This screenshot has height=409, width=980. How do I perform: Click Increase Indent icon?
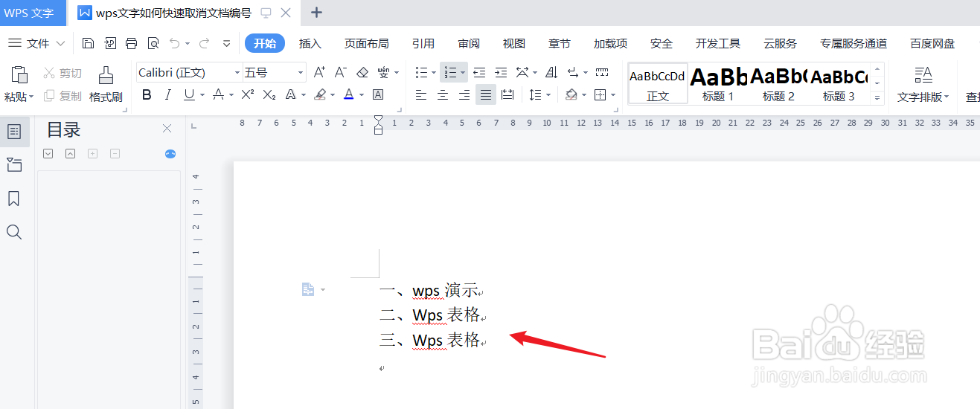(x=501, y=72)
